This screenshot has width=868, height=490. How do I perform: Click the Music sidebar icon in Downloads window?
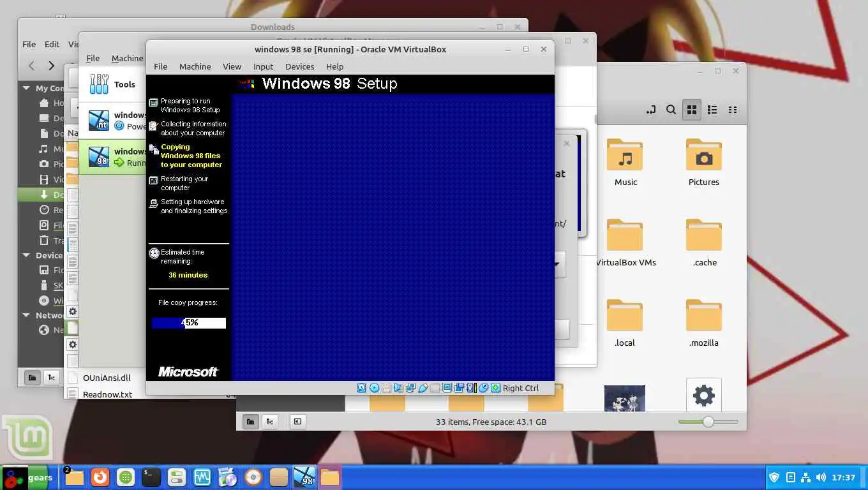[43, 149]
